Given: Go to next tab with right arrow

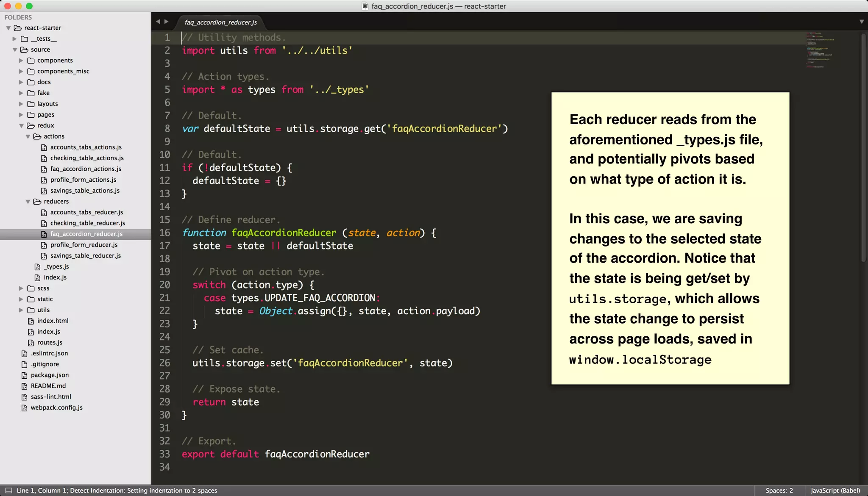Looking at the screenshot, I should coord(167,22).
